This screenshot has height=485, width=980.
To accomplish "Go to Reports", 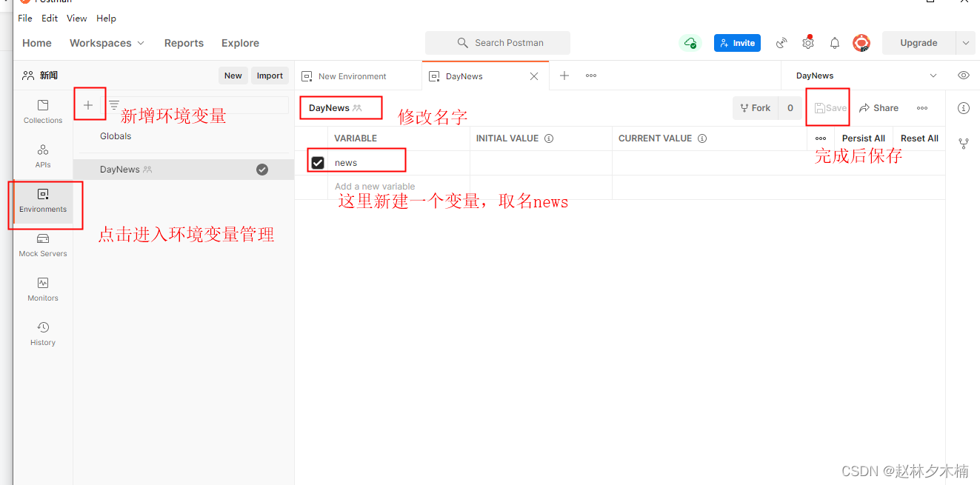I will tap(184, 43).
